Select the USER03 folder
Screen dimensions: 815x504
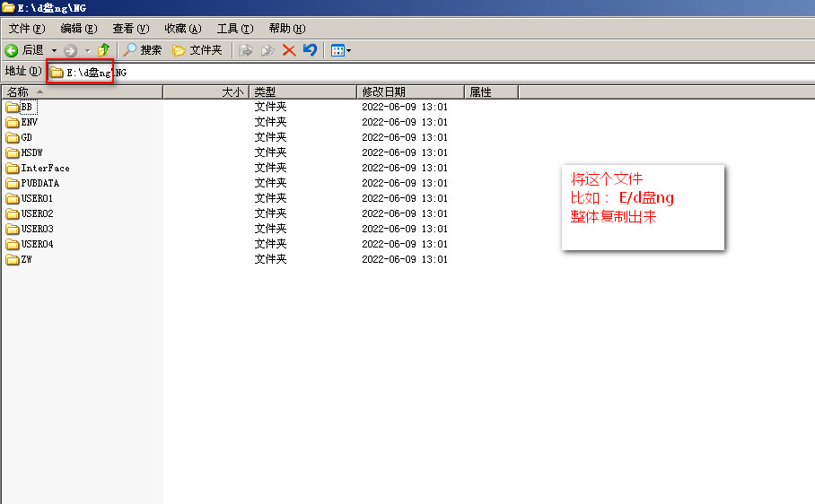coord(37,229)
